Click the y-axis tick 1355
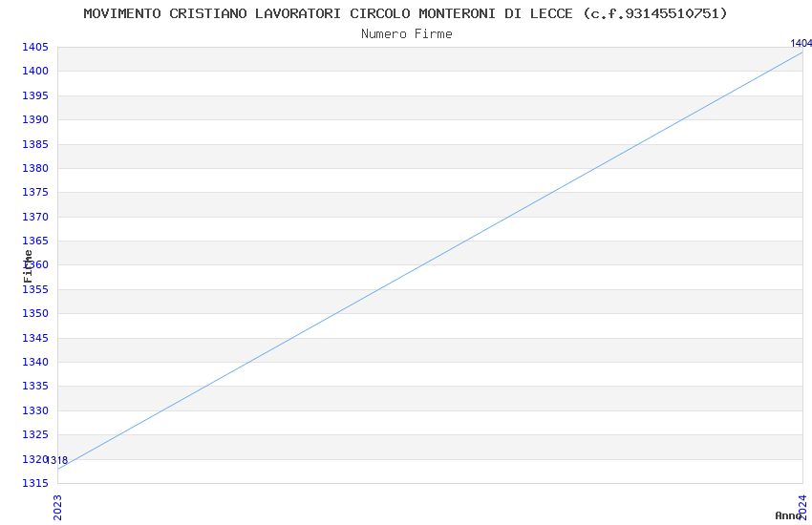 tap(35, 289)
